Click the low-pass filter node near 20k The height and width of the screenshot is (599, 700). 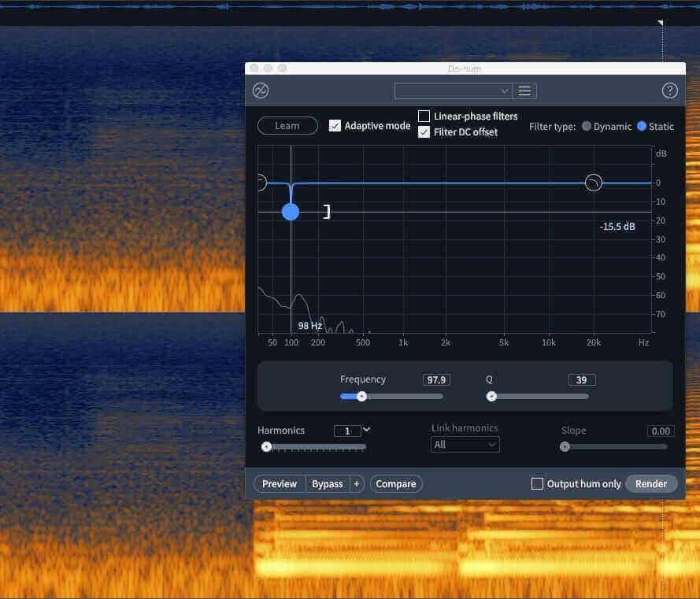tap(593, 183)
